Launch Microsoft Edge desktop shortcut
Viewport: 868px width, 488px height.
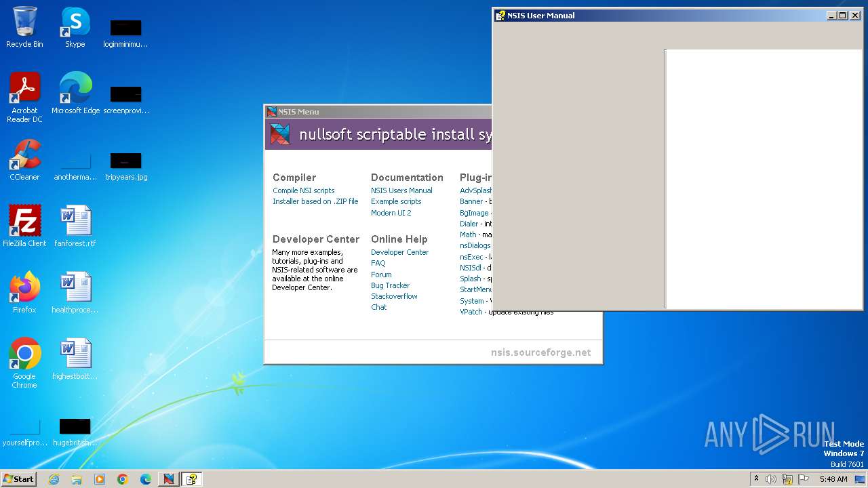coord(75,94)
